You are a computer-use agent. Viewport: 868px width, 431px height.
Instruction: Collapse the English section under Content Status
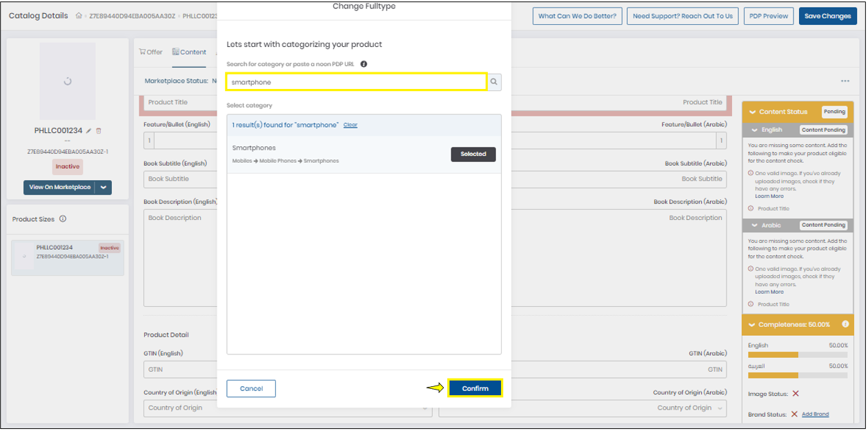755,129
